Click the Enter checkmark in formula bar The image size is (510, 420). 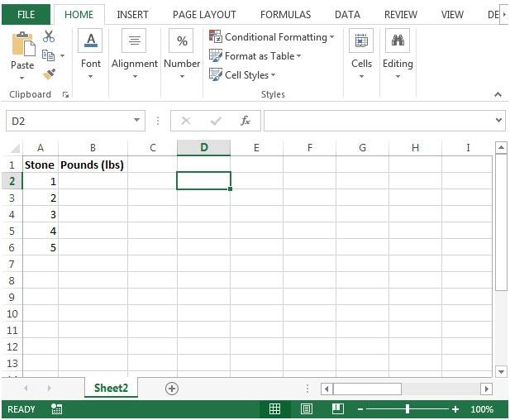pos(216,121)
